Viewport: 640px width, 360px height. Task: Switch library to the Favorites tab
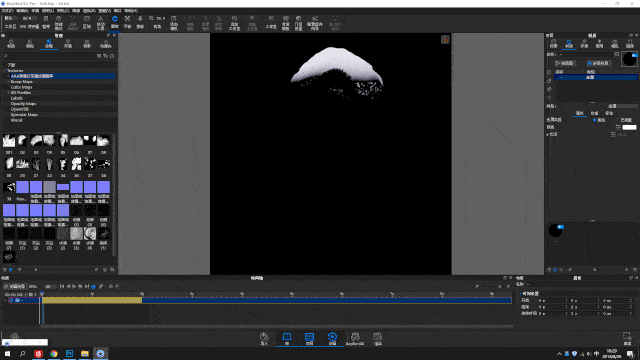tap(106, 44)
